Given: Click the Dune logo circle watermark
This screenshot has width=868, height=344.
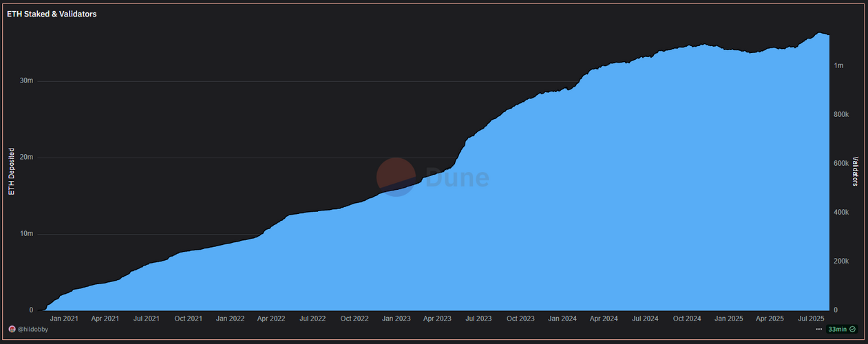Looking at the screenshot, I should [x=396, y=177].
